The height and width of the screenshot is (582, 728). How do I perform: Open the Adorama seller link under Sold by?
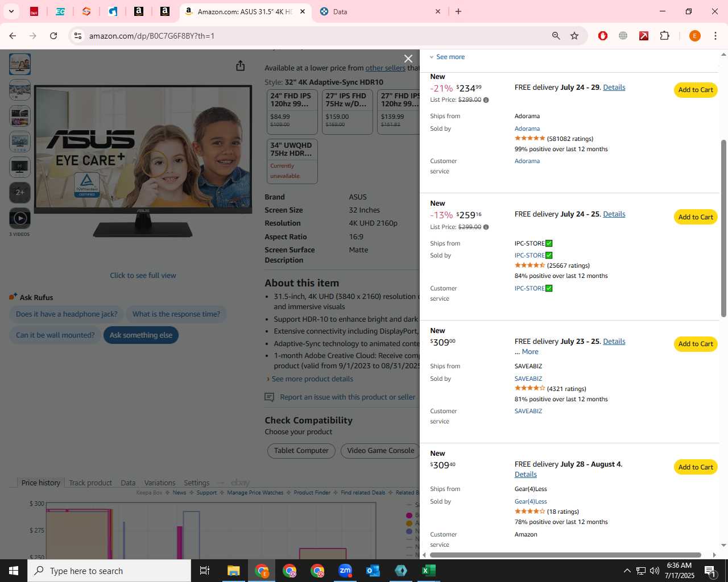click(x=527, y=129)
